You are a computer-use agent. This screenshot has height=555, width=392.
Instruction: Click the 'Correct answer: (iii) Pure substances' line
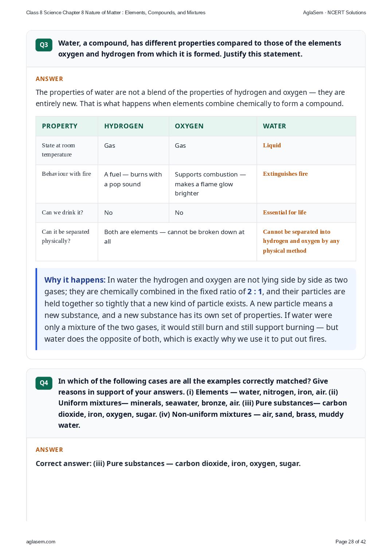point(168,463)
